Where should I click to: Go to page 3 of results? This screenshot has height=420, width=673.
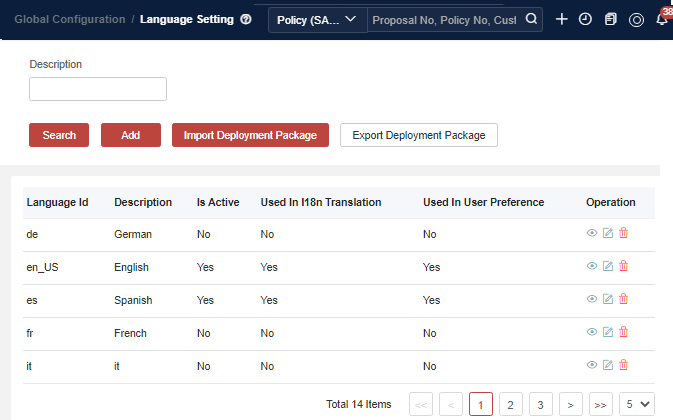(541, 404)
